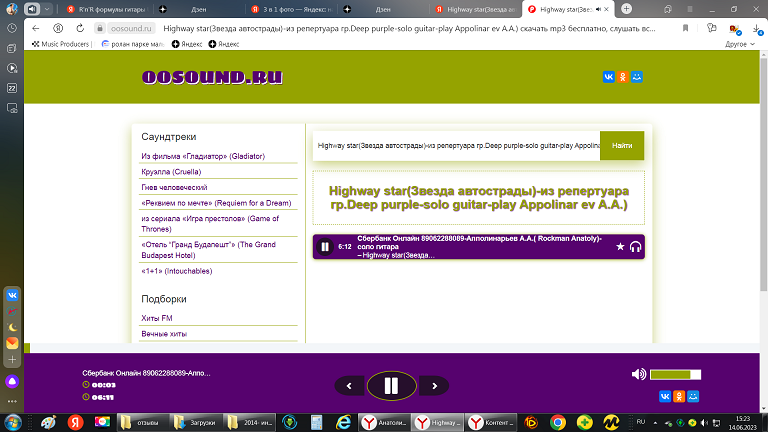Switch to the Яндекс Highway star search tab
Image resolution: width=768 pixels, height=432 pixels.
476,9
